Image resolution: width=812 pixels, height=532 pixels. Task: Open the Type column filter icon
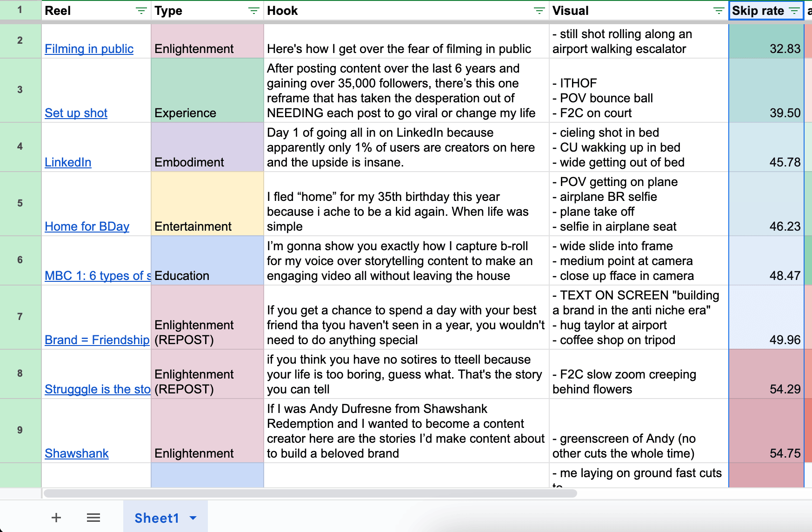253,11
